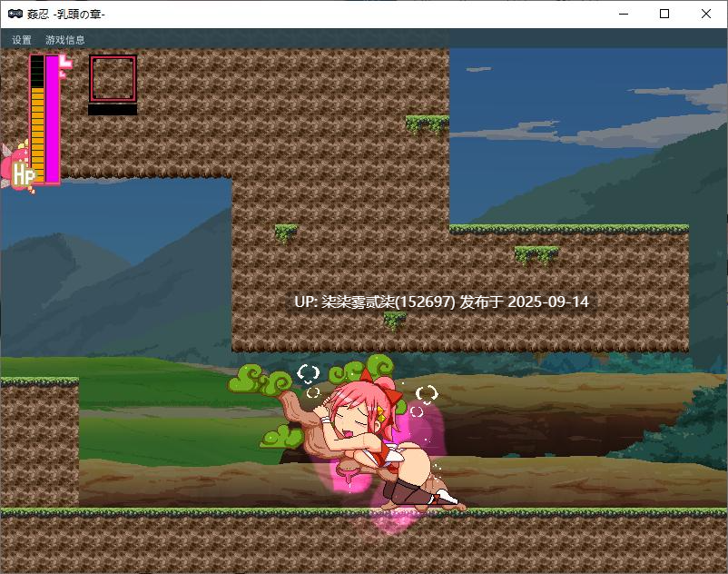
Task: Click the empty red-framed item slot
Action: 113,78
